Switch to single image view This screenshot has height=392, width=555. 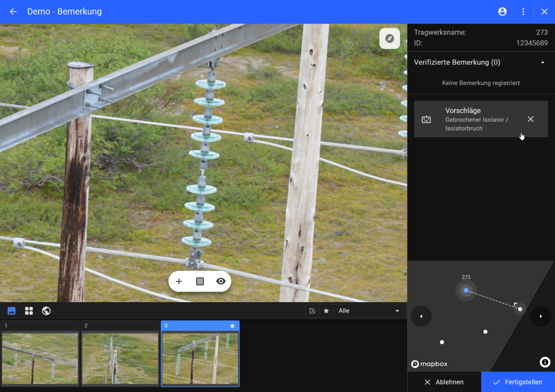click(12, 311)
